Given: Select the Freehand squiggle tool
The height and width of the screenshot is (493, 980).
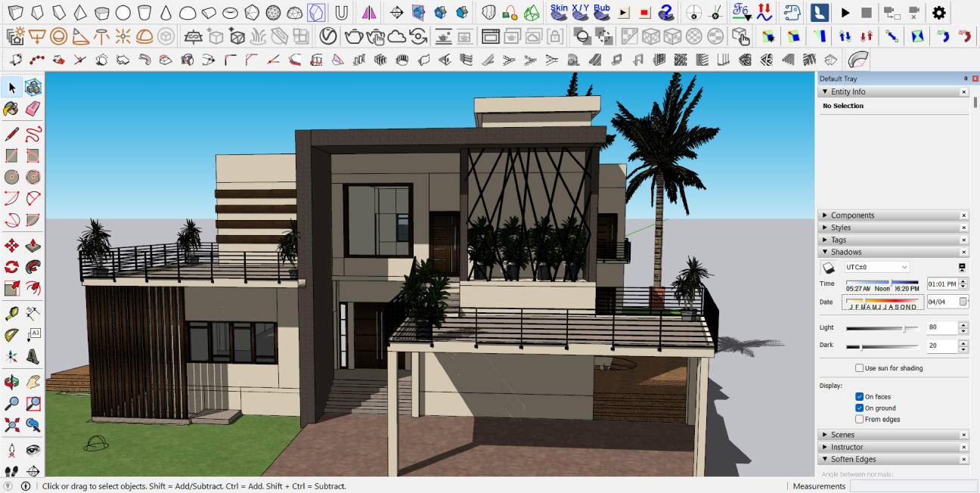Looking at the screenshot, I should click(33, 135).
